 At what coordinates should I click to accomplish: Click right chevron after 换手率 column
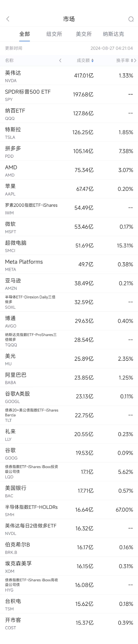(135, 60)
